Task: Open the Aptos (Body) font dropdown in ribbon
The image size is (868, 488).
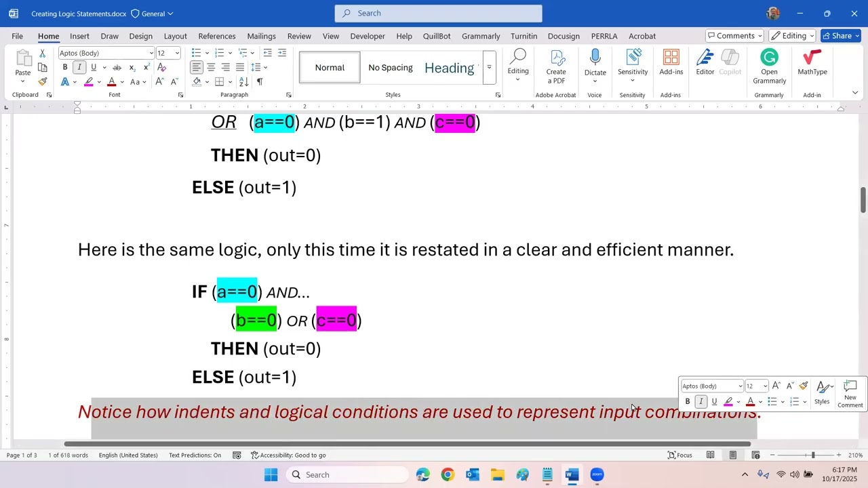Action: (151, 53)
